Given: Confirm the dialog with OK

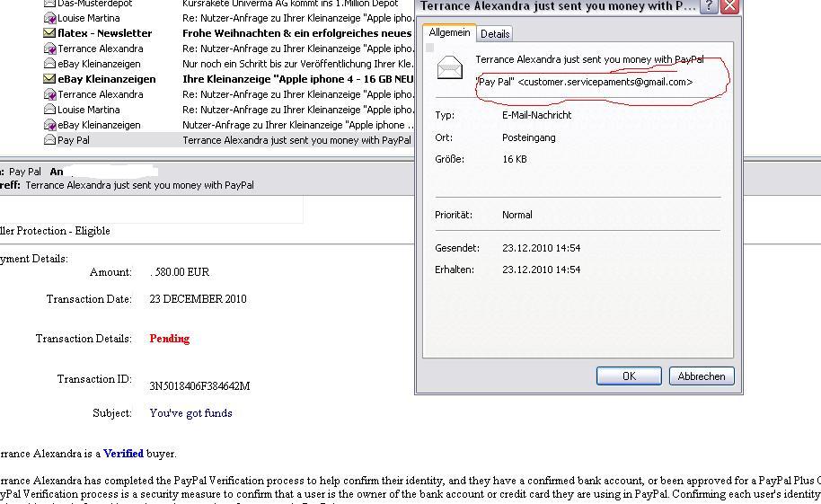Looking at the screenshot, I should 629,376.
